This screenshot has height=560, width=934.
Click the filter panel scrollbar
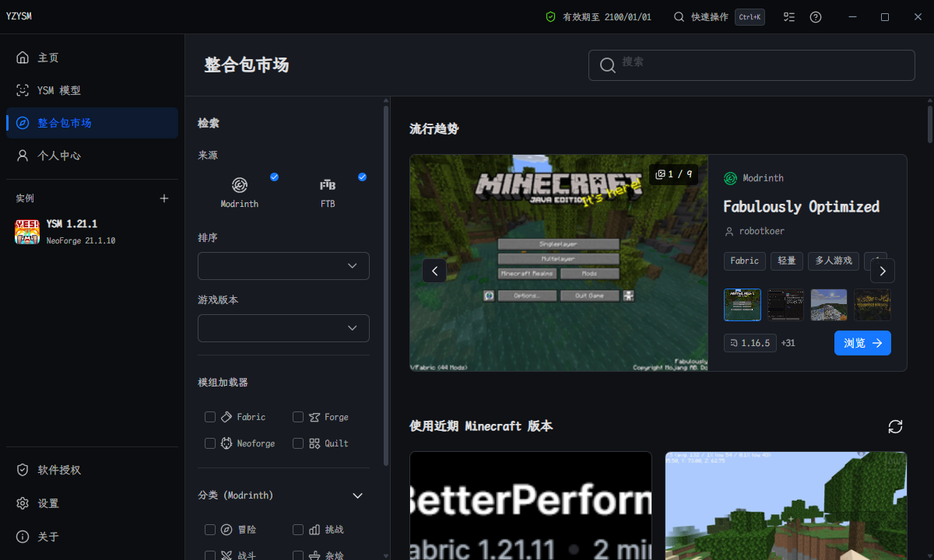point(386,285)
